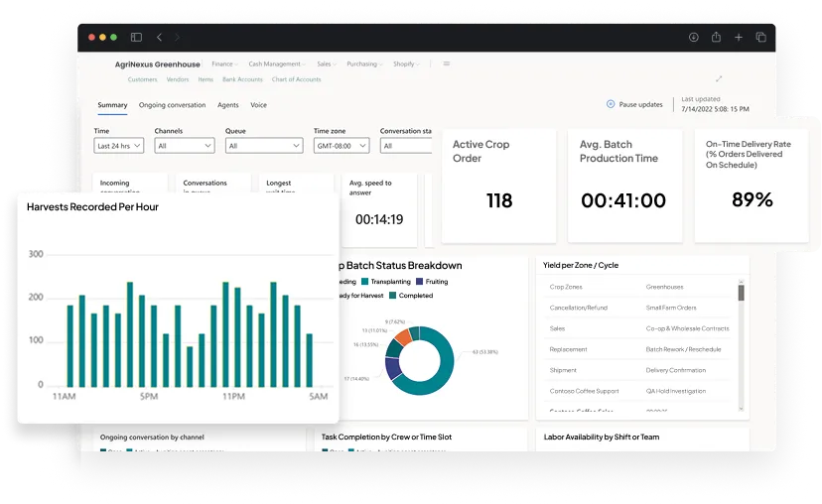The width and height of the screenshot is (822, 504).
Task: Click the Chart of Accounts link
Action: [x=296, y=79]
